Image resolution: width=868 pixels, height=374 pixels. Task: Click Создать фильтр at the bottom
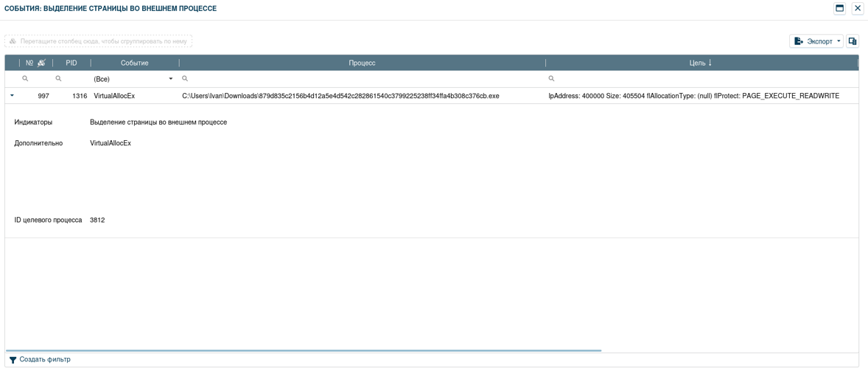[45, 360]
